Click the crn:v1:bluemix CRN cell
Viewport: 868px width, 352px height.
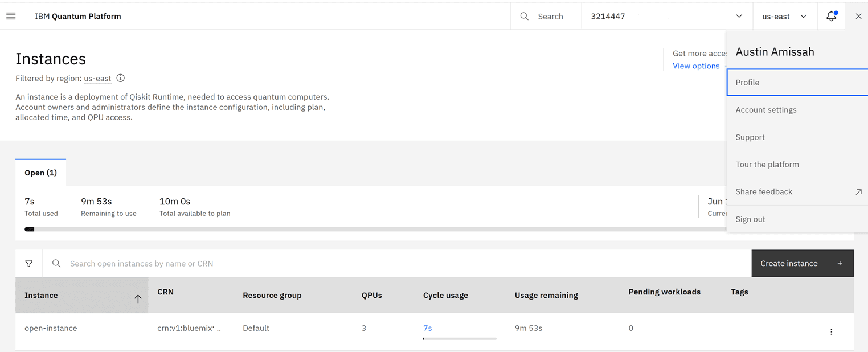point(189,328)
